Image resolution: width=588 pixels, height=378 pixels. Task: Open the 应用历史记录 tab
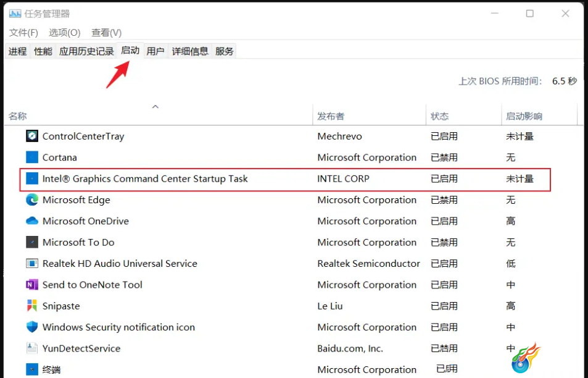coord(86,51)
